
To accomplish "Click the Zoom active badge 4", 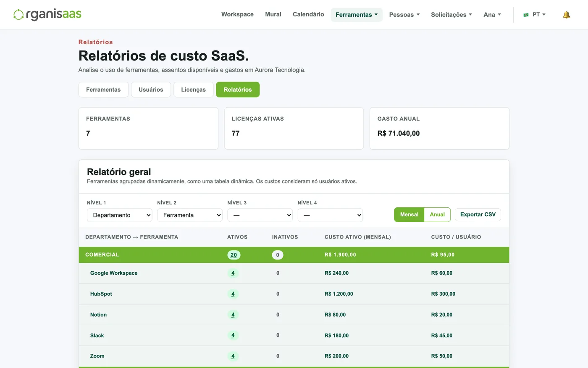I will point(233,356).
